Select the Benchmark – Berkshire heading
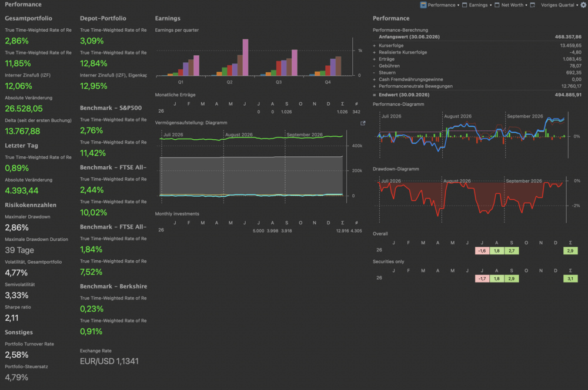This screenshot has height=390, width=588. (x=113, y=286)
